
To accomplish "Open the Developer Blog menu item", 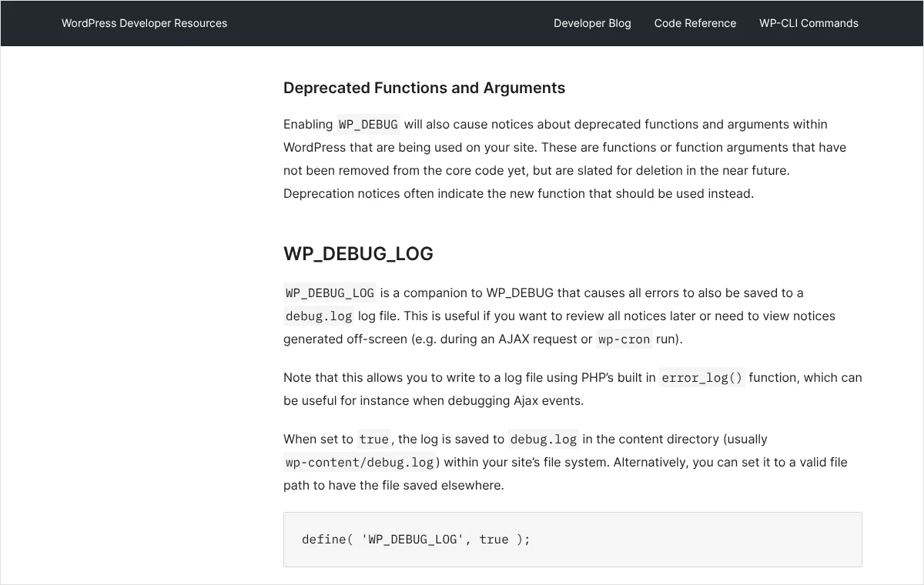I will pos(592,23).
